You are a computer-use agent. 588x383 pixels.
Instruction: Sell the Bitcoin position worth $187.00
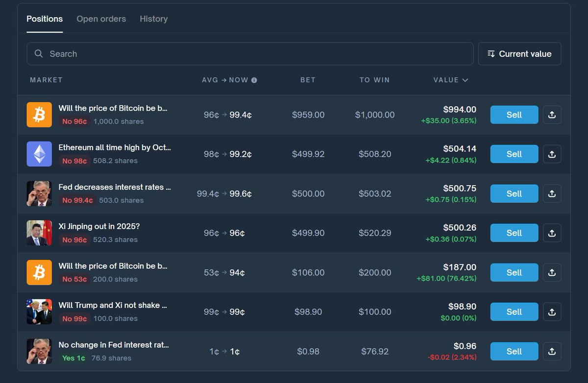point(514,272)
